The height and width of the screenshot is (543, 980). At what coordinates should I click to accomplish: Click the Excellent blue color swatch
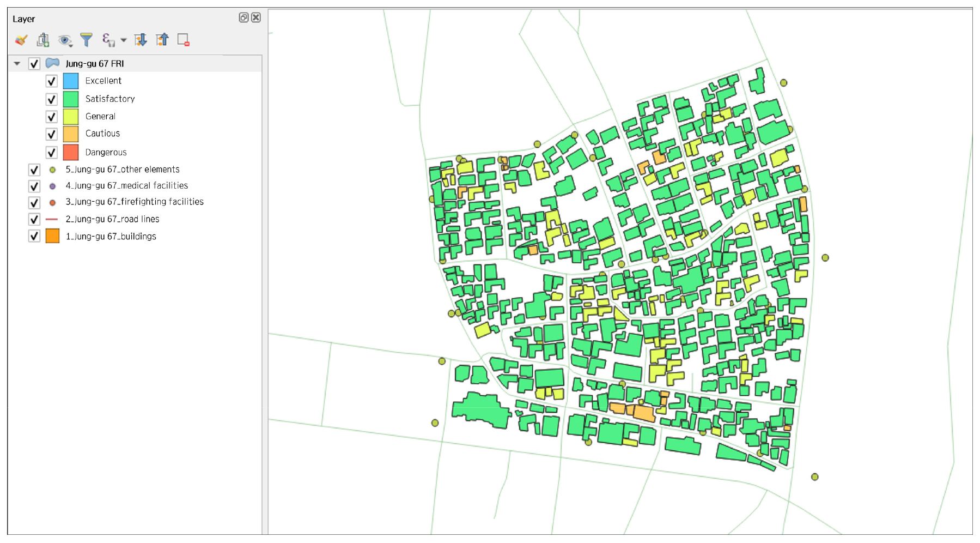point(71,81)
